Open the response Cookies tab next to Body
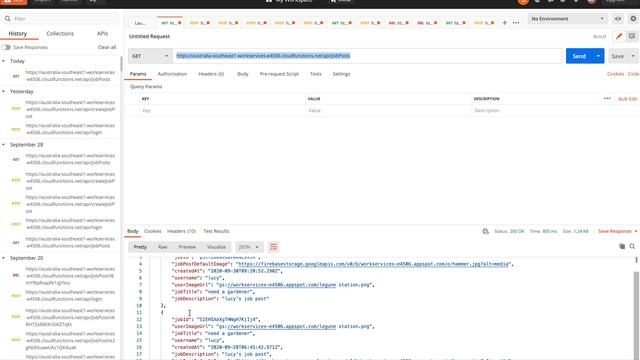This screenshot has height=360, width=640. [153, 231]
